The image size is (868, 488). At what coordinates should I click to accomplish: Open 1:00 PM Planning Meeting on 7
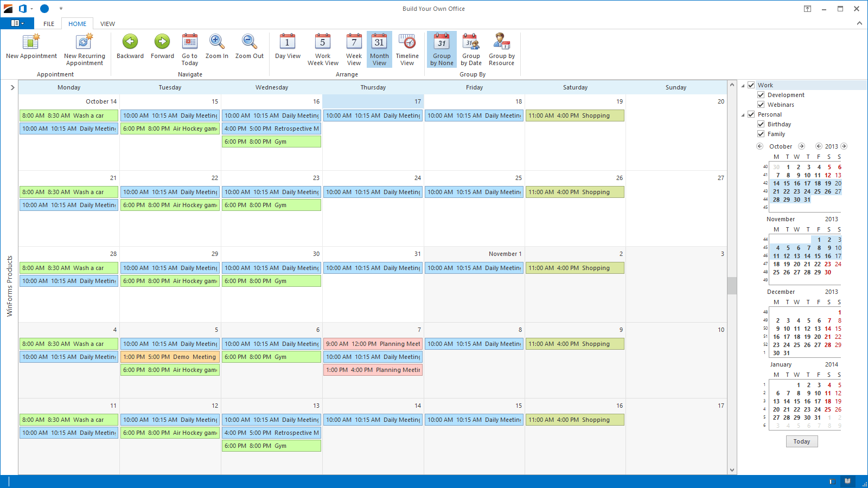(373, 370)
